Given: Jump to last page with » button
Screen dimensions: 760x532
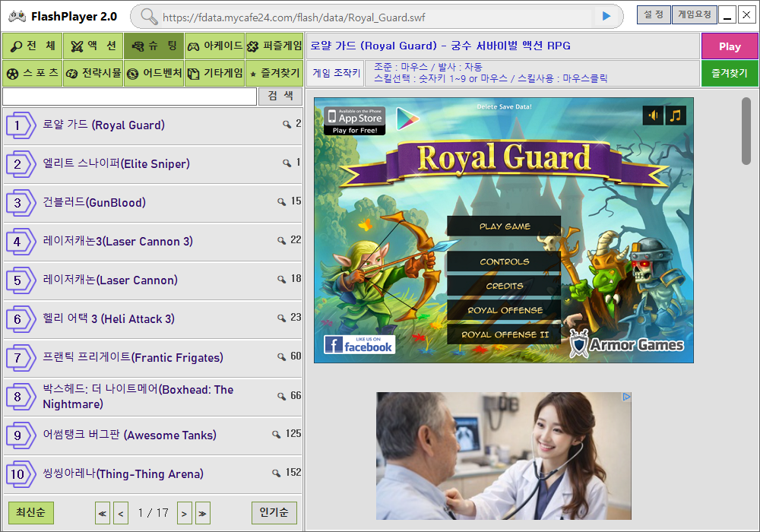Looking at the screenshot, I should tap(203, 513).
